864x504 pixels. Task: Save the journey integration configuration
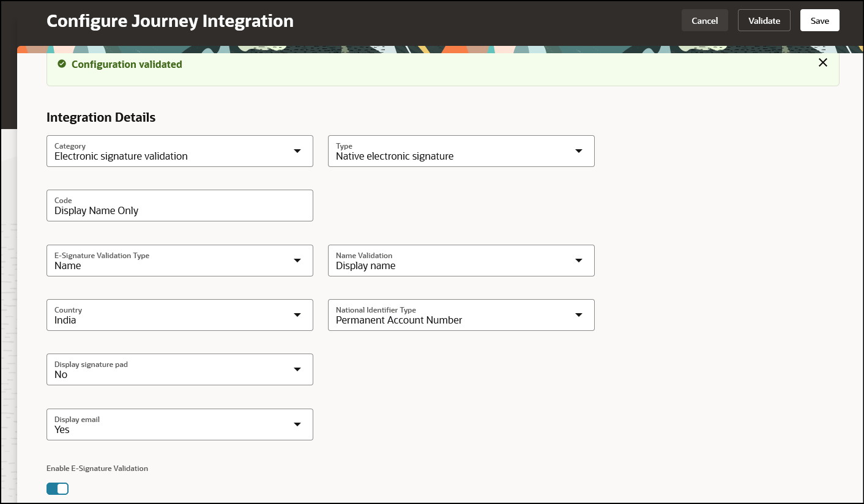(819, 21)
